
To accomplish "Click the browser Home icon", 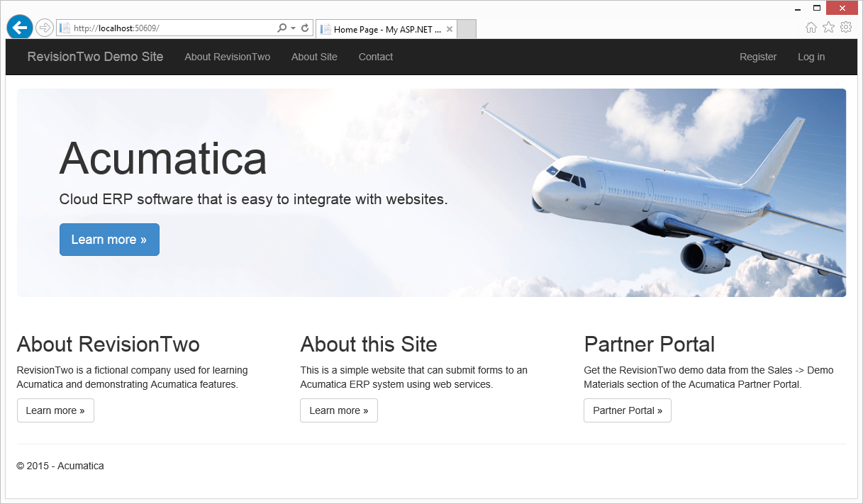I will [811, 28].
